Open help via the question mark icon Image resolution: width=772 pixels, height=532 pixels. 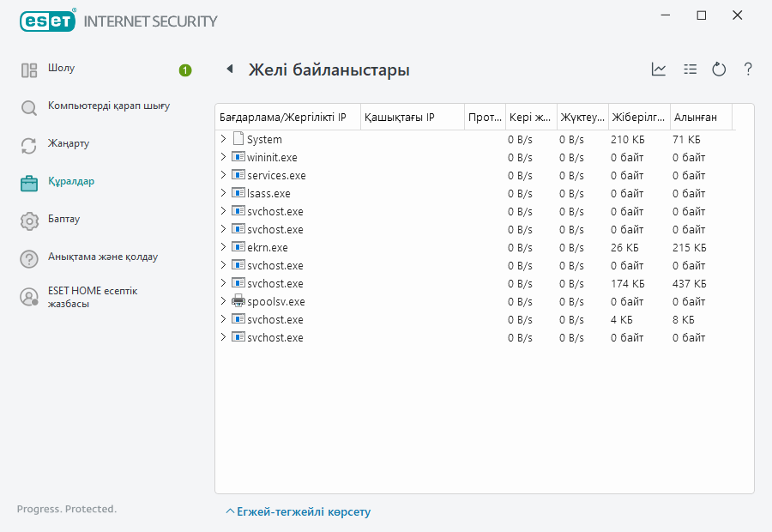tap(747, 70)
